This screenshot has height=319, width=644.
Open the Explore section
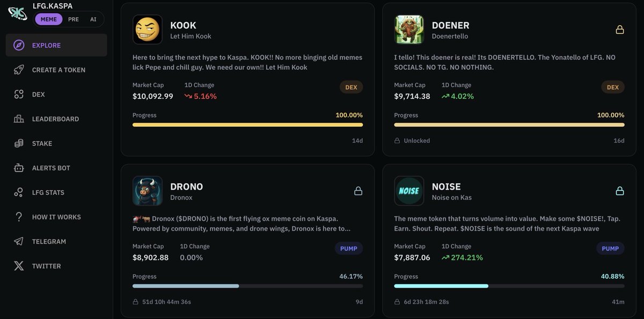[46, 45]
